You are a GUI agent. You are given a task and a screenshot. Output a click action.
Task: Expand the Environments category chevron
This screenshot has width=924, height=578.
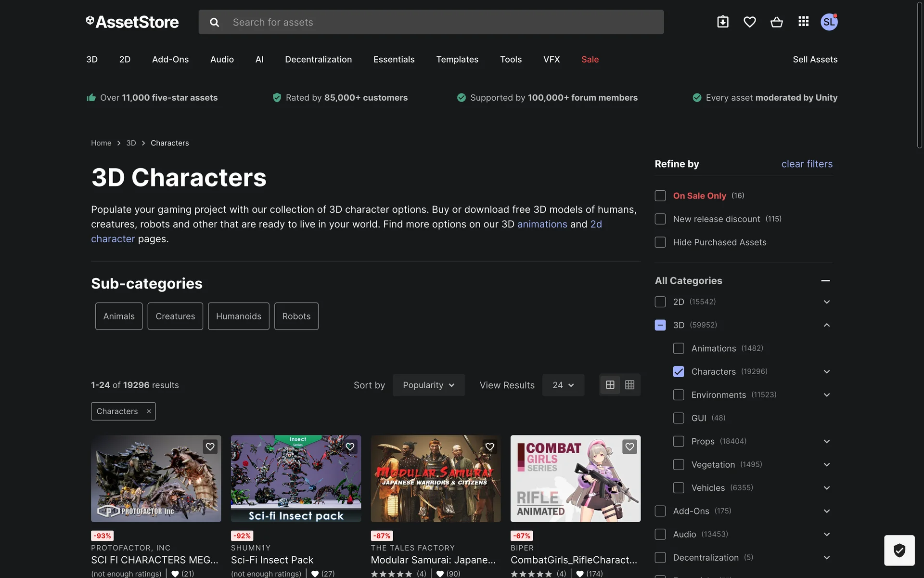tap(826, 395)
